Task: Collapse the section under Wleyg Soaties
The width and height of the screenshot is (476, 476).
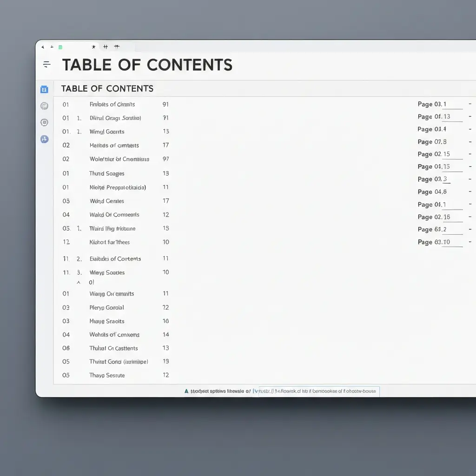Action: coord(79,282)
